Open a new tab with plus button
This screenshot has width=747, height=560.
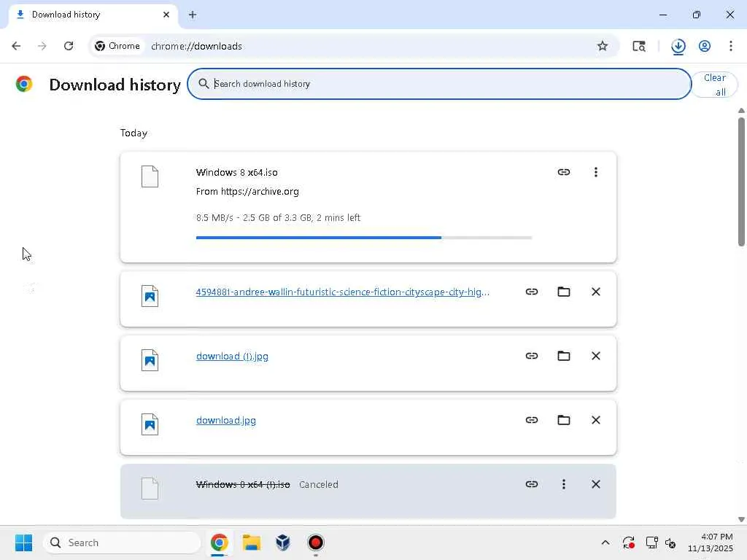[193, 15]
